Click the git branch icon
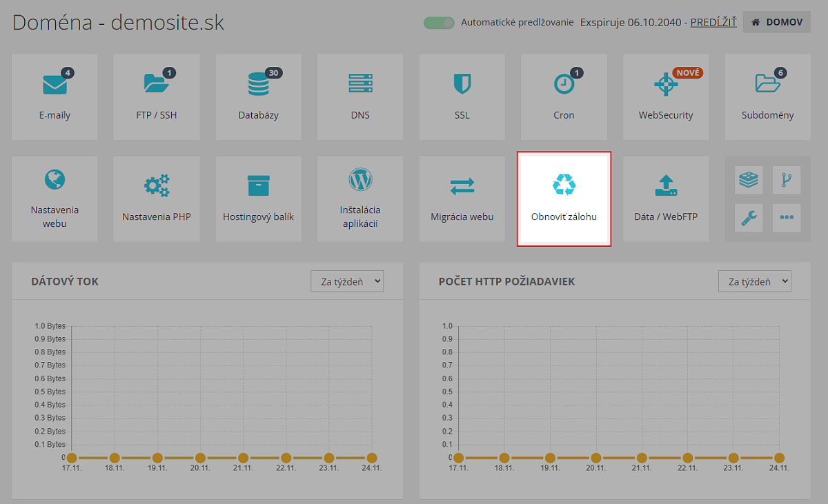828x504 pixels. pyautogui.click(x=787, y=180)
